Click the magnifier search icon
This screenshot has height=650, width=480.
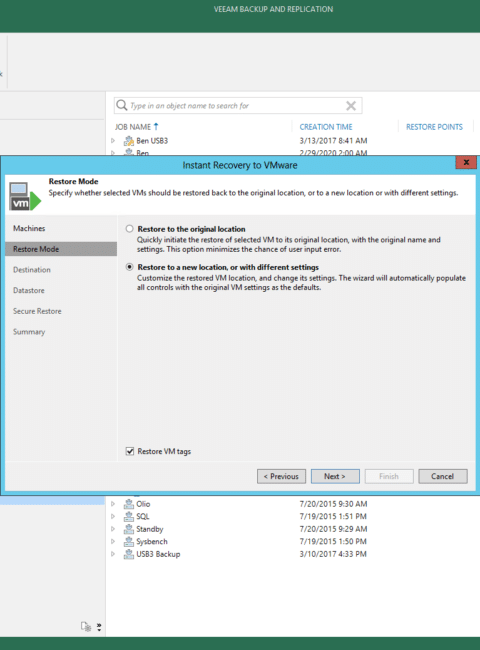[x=121, y=105]
